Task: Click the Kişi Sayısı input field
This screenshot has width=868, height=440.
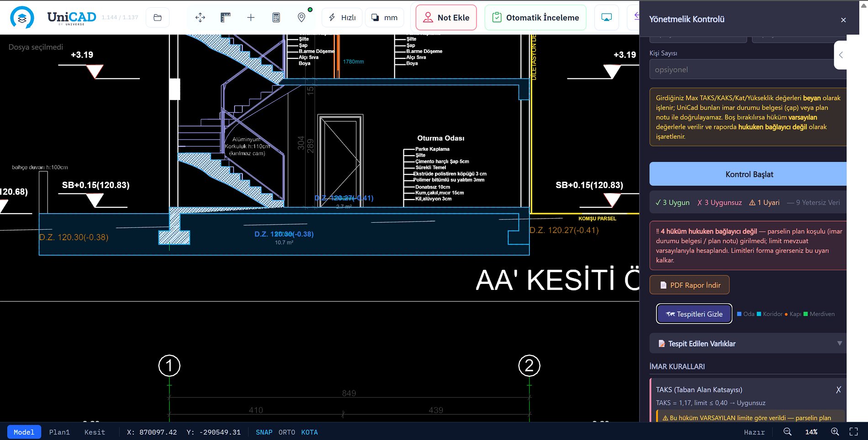Action: click(748, 69)
